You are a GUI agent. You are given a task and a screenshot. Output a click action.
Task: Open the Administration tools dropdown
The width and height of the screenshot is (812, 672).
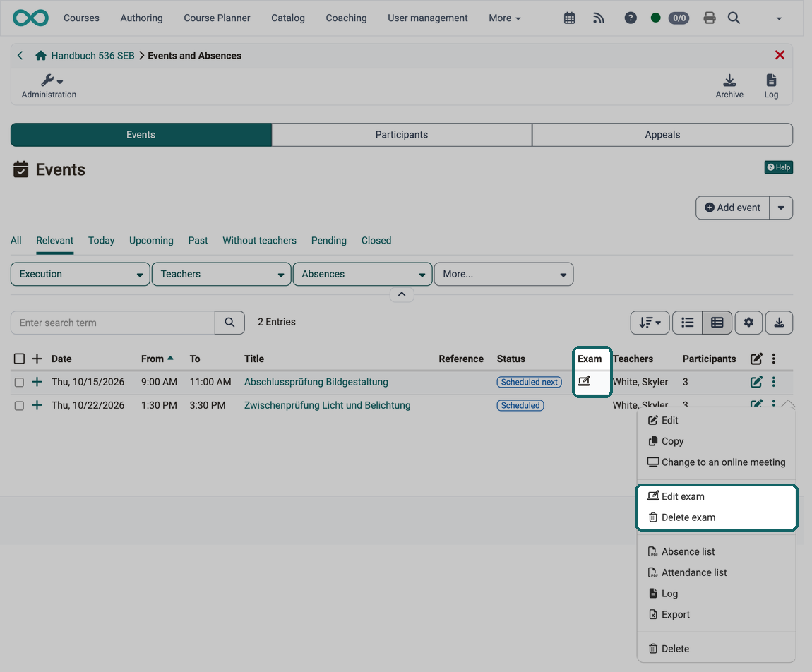(49, 86)
